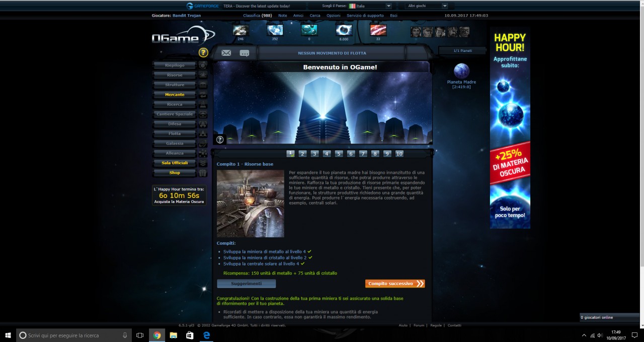Viewport: 644px width, 342px height.
Task: Click the Suggerimenti button
Action: pos(247,284)
